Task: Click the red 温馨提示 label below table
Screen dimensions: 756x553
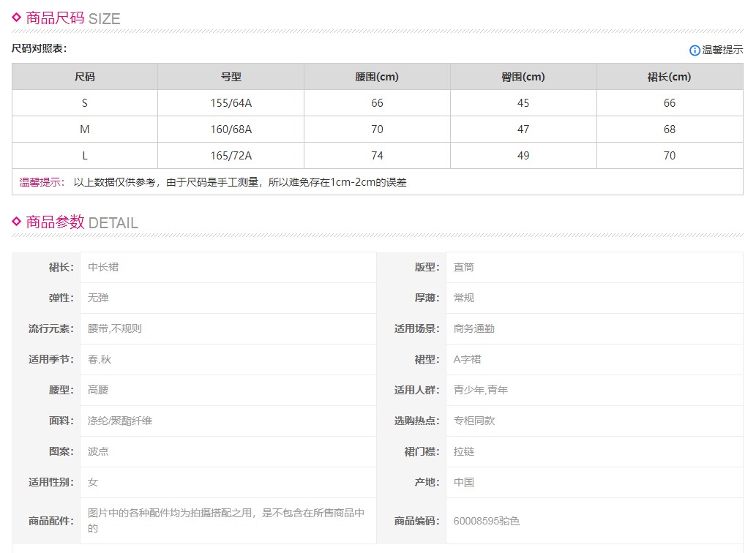Action: 42,182
